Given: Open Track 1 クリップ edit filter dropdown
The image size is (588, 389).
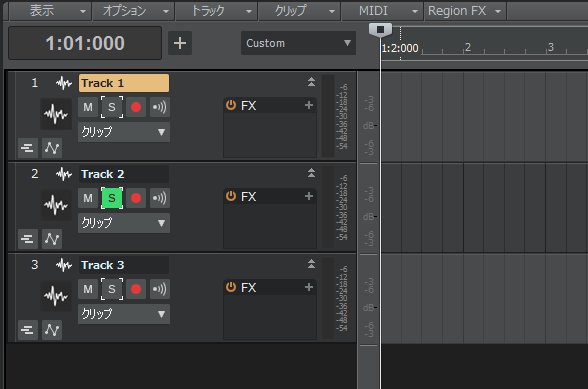Looking at the screenshot, I should point(124,132).
